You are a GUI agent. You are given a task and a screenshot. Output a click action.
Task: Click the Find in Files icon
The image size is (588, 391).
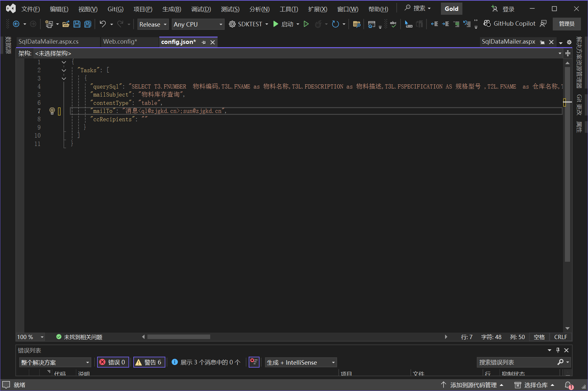pos(356,24)
